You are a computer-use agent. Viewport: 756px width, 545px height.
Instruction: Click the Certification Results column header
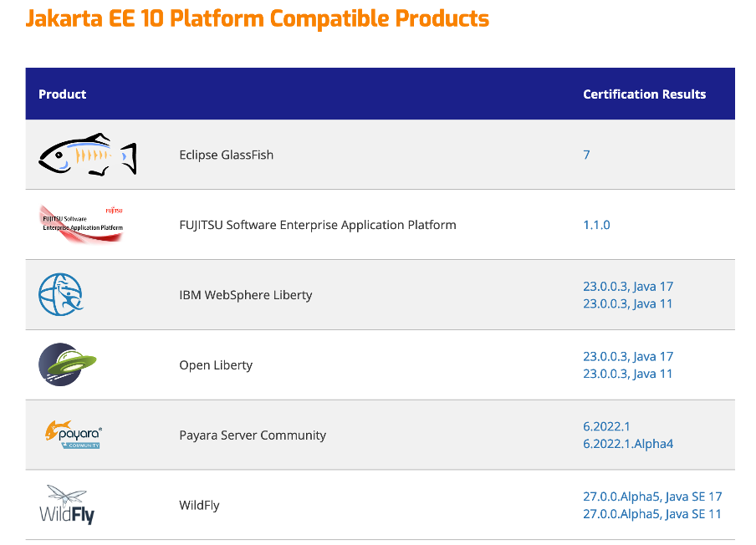point(644,94)
